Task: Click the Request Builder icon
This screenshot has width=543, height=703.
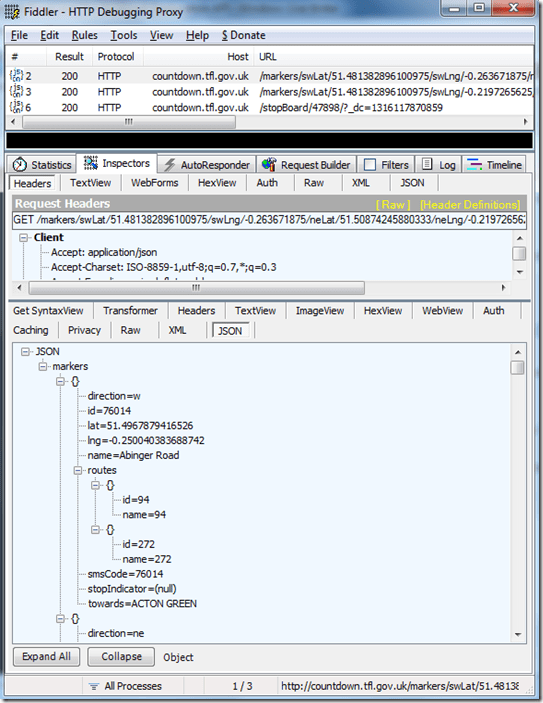Action: 269,165
